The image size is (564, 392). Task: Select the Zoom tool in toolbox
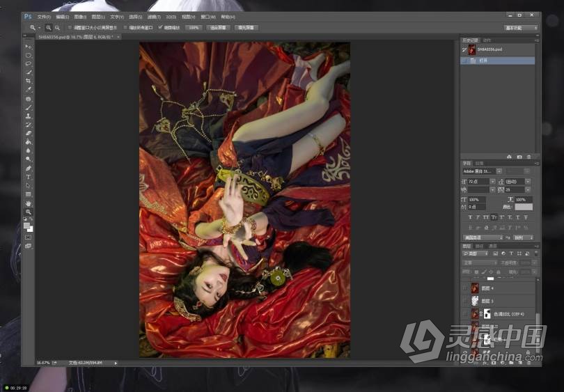28,212
